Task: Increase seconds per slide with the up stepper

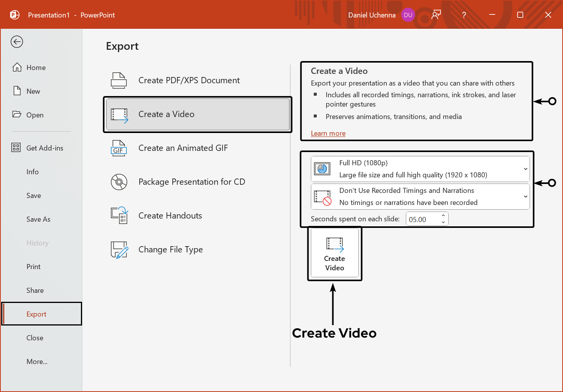Action: (443, 216)
